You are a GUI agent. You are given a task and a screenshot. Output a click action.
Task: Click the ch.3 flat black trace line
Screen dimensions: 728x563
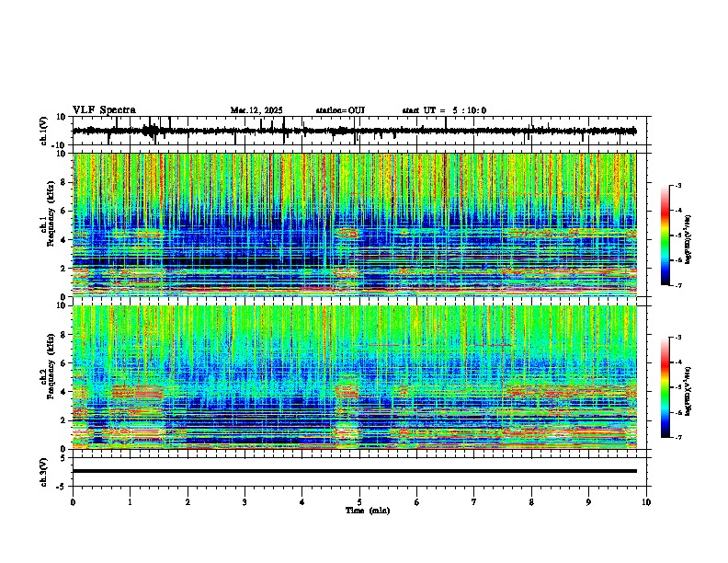pos(355,471)
